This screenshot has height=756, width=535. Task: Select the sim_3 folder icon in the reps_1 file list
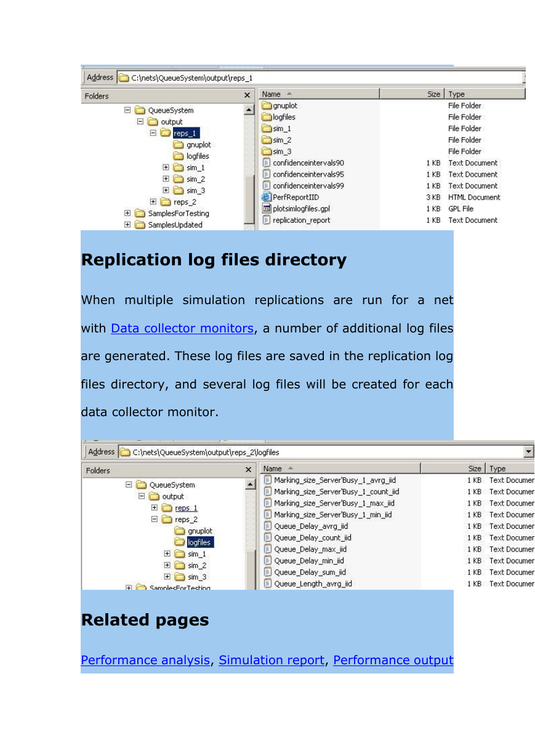tap(267, 151)
